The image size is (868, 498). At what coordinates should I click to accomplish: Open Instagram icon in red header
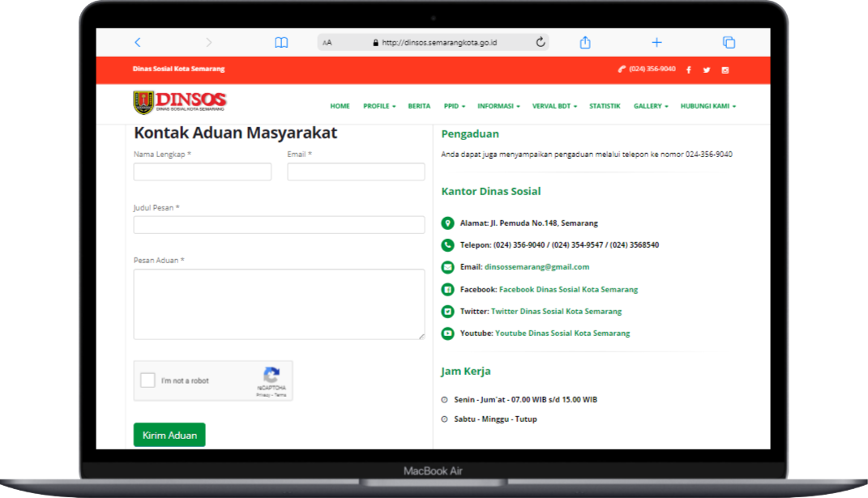(x=725, y=70)
